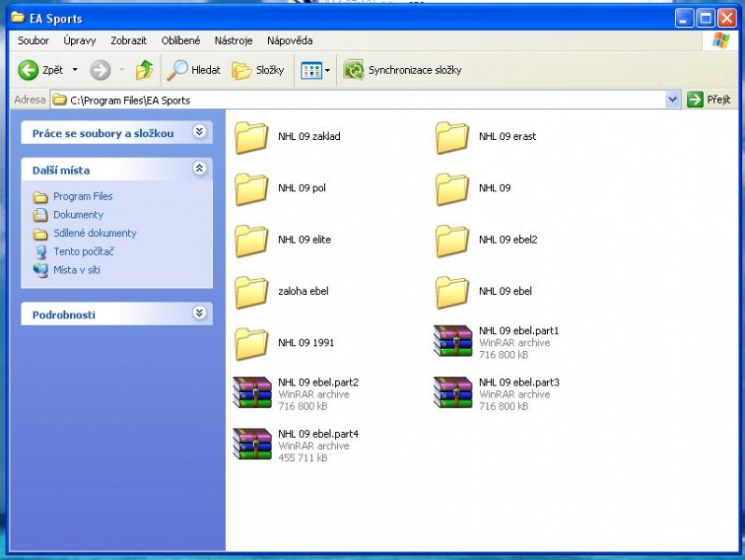
Task: Open the Oblíbené menu
Action: (x=180, y=40)
